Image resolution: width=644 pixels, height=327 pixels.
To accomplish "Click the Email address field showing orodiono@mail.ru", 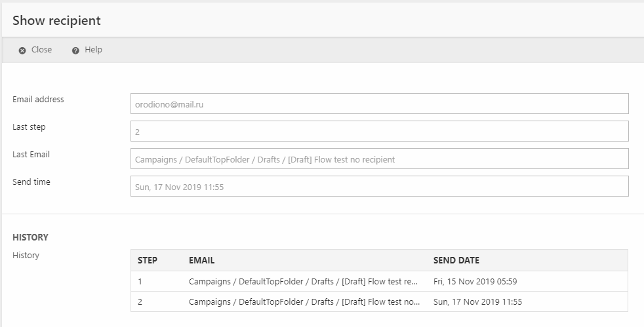I will click(x=379, y=104).
